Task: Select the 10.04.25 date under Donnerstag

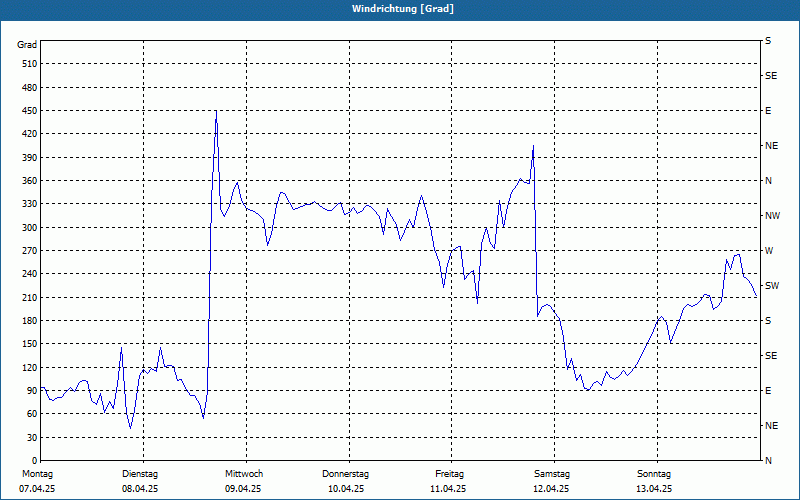Action: point(346,489)
